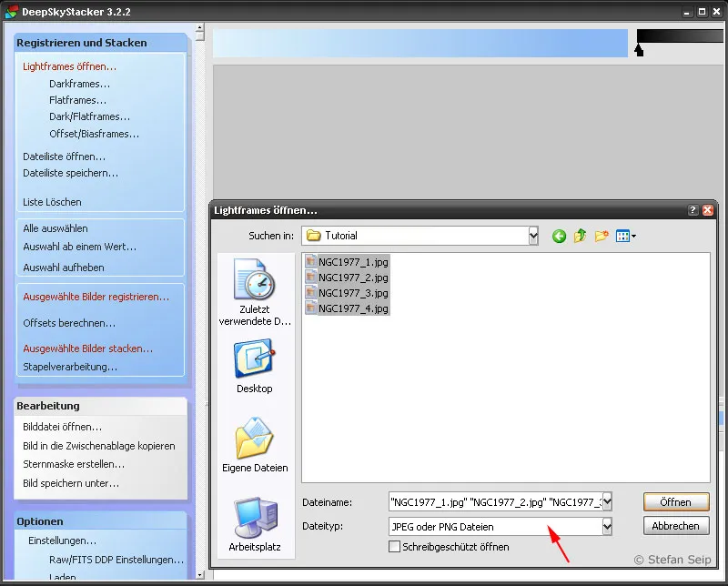The width and height of the screenshot is (728, 586).
Task: Click Alle auswählen in sidebar
Action: click(x=56, y=228)
